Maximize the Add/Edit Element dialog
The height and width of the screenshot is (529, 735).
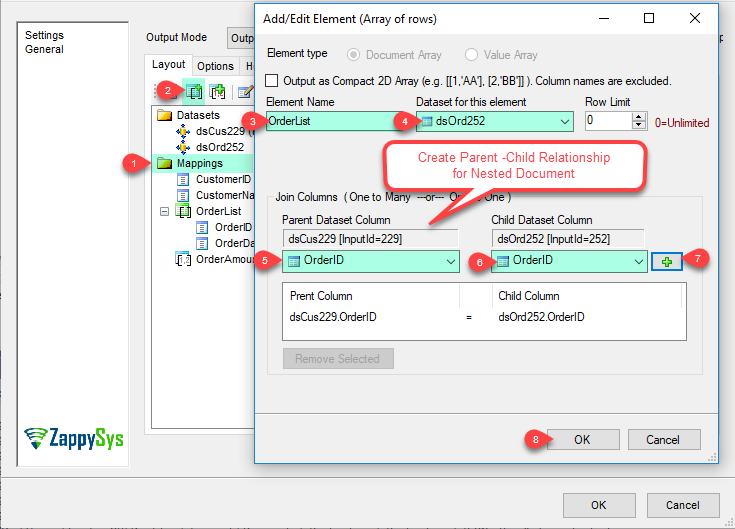[649, 18]
